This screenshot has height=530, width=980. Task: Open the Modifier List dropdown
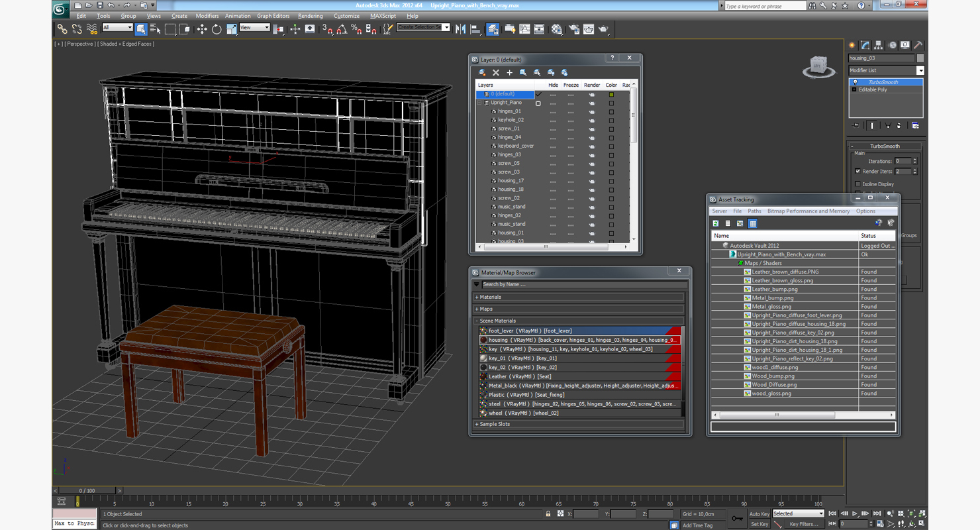920,70
